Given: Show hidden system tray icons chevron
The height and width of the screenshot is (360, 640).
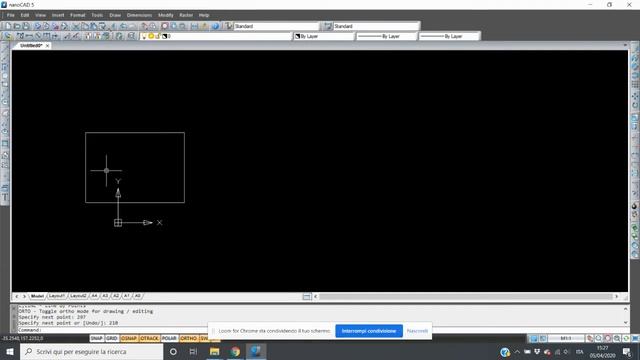Looking at the screenshot, I should click(x=517, y=351).
